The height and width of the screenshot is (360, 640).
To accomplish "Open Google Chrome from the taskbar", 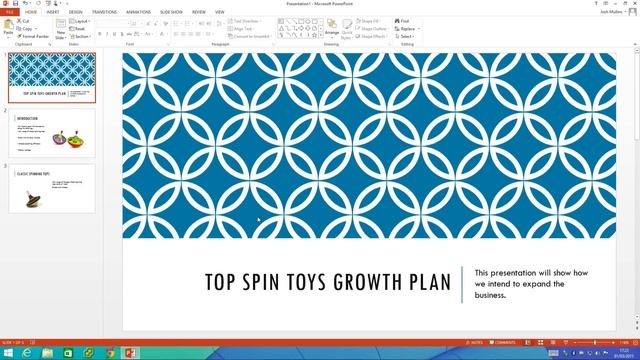I will (110, 353).
